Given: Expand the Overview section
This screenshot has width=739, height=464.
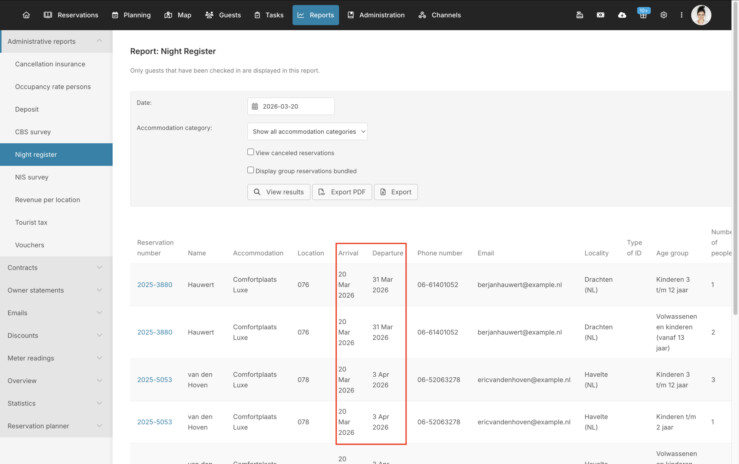Looking at the screenshot, I should click(x=56, y=381).
